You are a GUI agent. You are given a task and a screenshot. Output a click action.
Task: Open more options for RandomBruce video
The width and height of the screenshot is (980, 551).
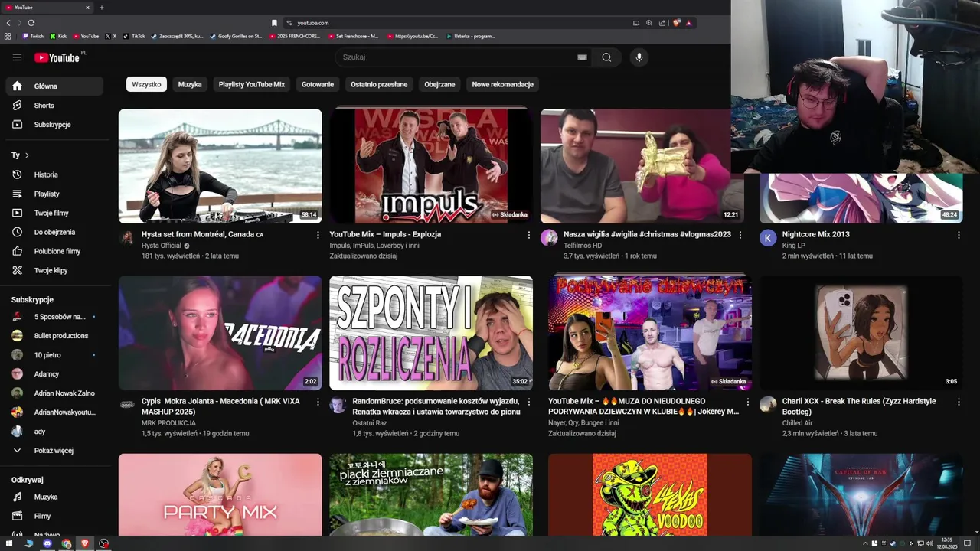tap(528, 402)
